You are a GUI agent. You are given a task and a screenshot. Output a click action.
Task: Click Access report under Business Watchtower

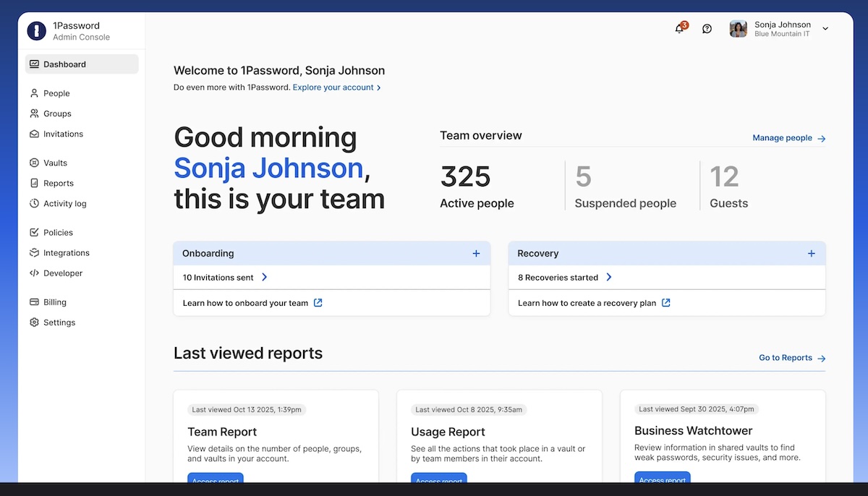pyautogui.click(x=663, y=478)
